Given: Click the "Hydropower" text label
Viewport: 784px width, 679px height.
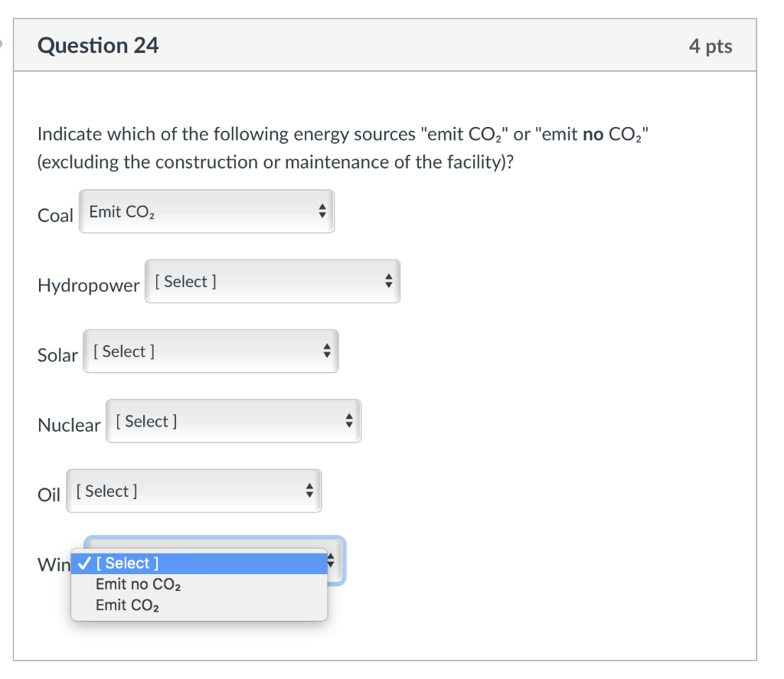Looking at the screenshot, I should pyautogui.click(x=89, y=286).
